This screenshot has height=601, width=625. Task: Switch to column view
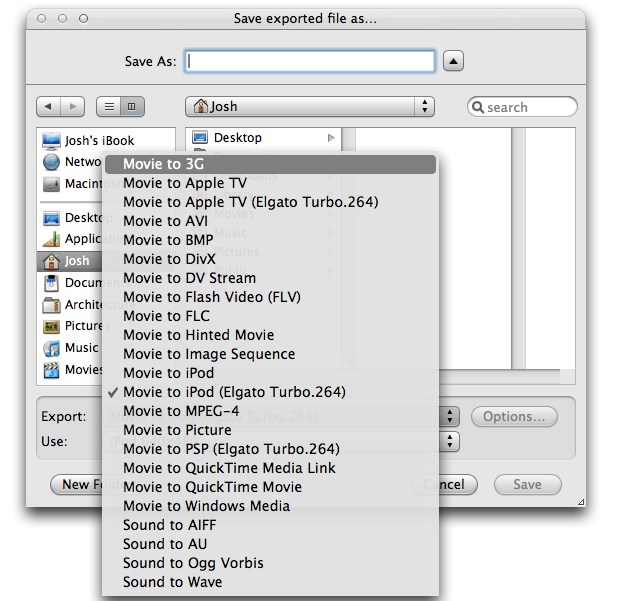click(132, 107)
